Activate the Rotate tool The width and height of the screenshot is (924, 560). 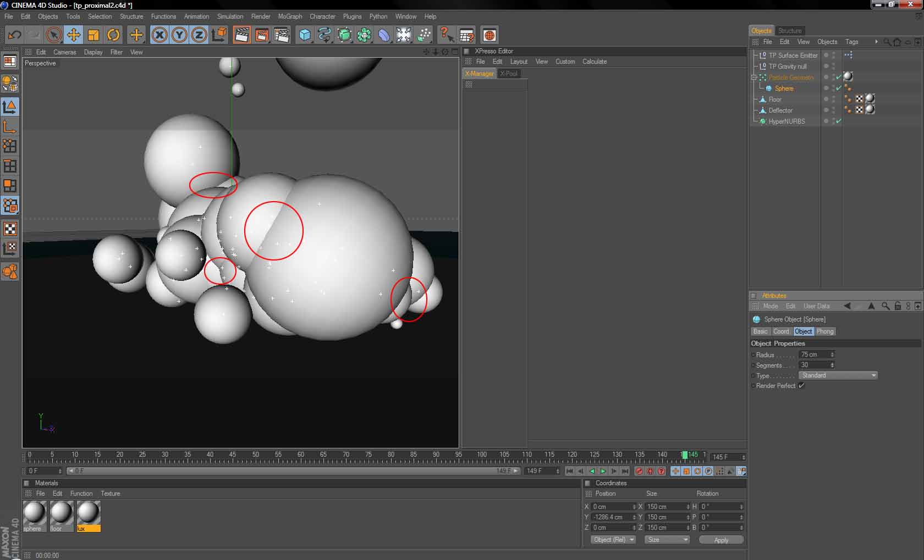pos(113,35)
